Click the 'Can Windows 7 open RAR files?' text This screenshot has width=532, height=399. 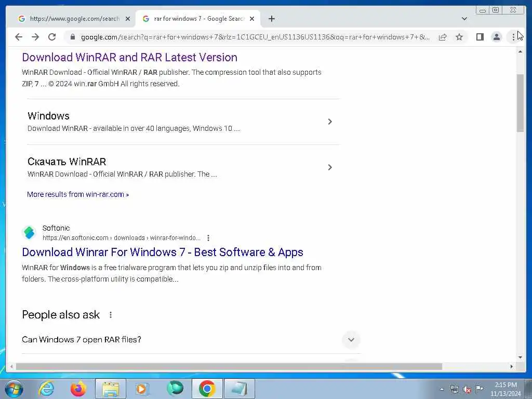[82, 340]
